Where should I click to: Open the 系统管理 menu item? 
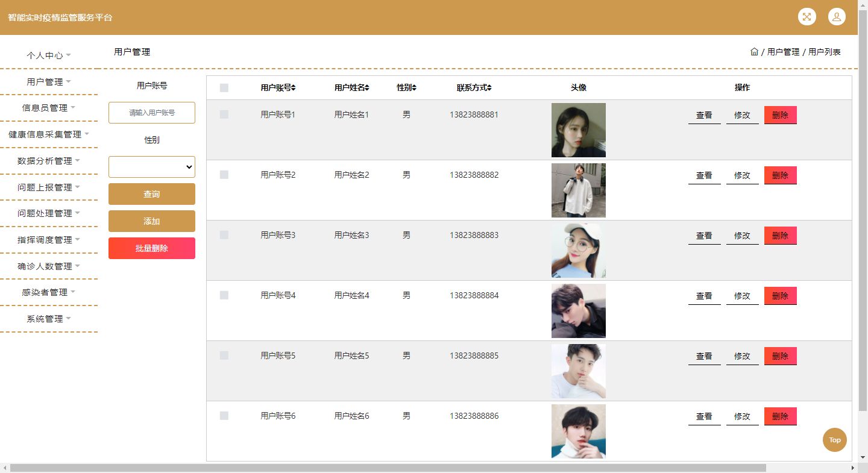pyautogui.click(x=49, y=319)
